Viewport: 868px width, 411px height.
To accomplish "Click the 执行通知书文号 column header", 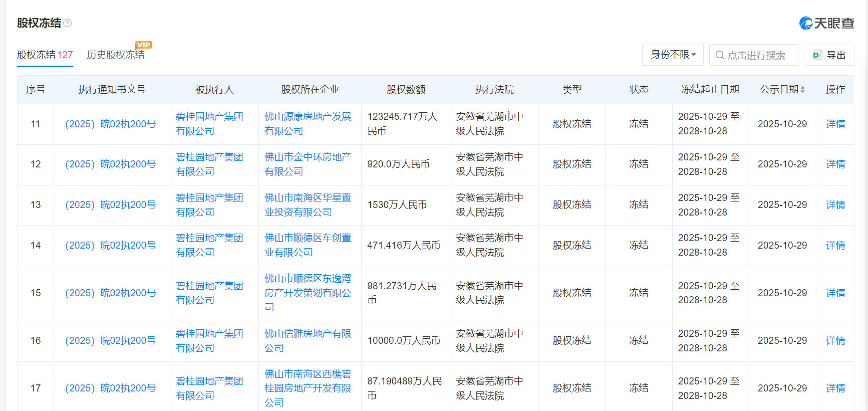I will (x=112, y=90).
